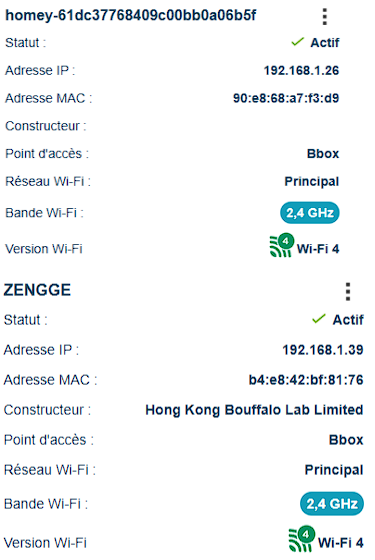Click the ZENGGE device title

pyautogui.click(x=37, y=290)
